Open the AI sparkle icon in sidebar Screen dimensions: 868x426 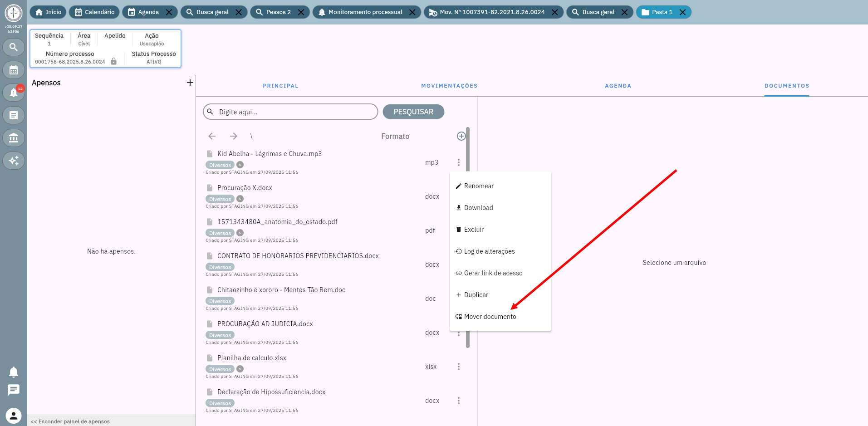pyautogui.click(x=14, y=161)
